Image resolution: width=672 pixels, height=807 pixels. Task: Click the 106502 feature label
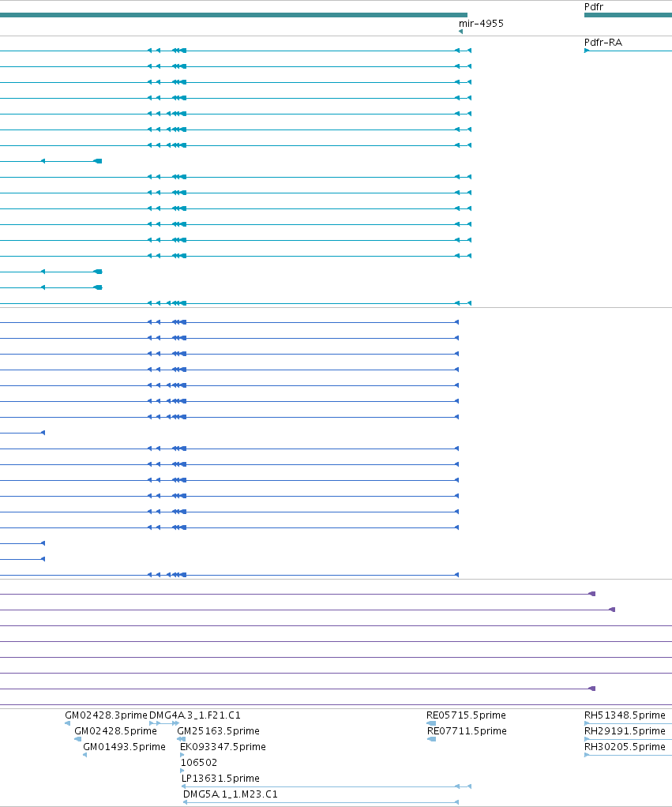coord(199,763)
